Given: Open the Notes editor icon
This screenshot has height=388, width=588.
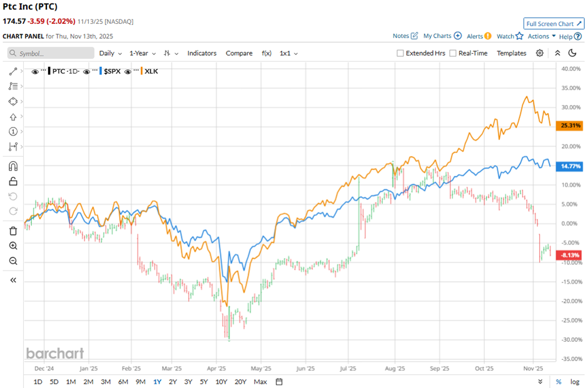Looking at the screenshot, I should 414,36.
